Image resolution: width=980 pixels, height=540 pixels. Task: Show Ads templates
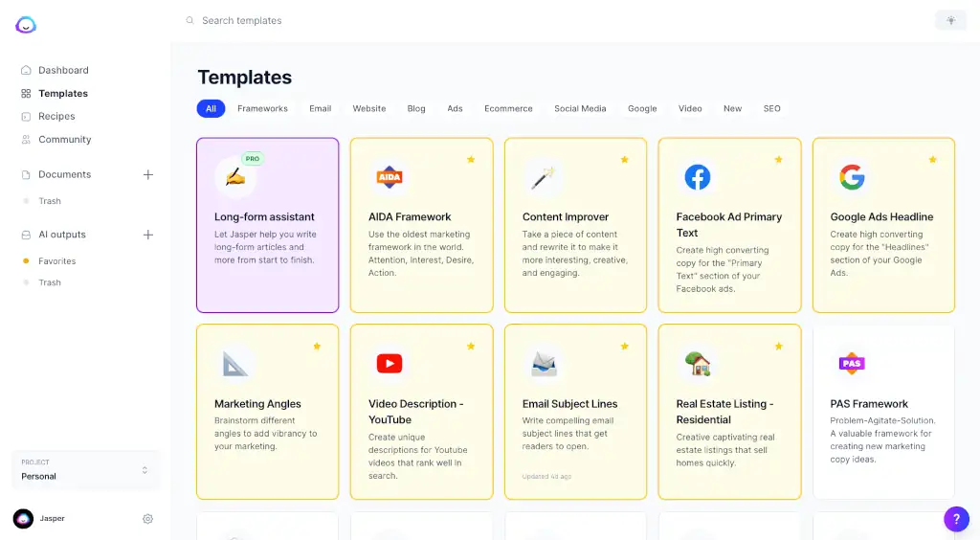point(455,108)
